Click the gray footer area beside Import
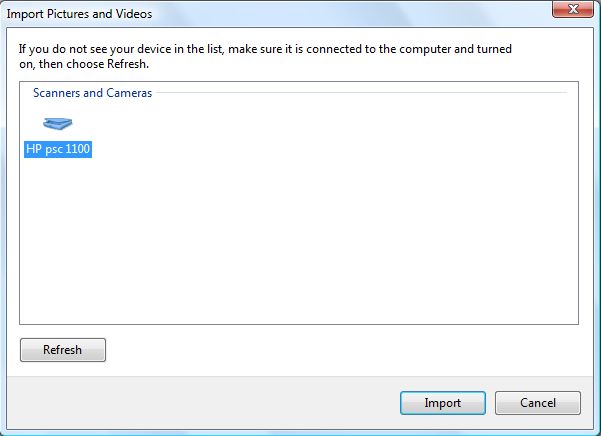This screenshot has height=436, width=601. (203, 403)
